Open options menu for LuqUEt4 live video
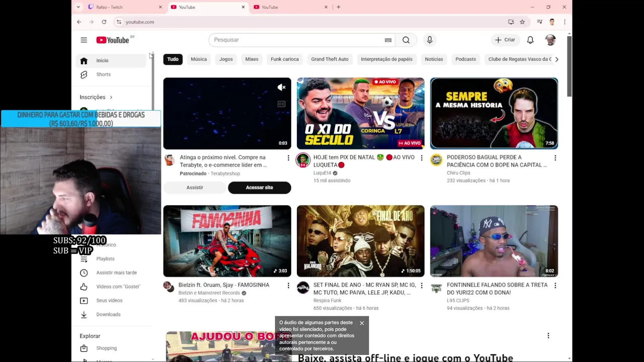 tap(422, 158)
